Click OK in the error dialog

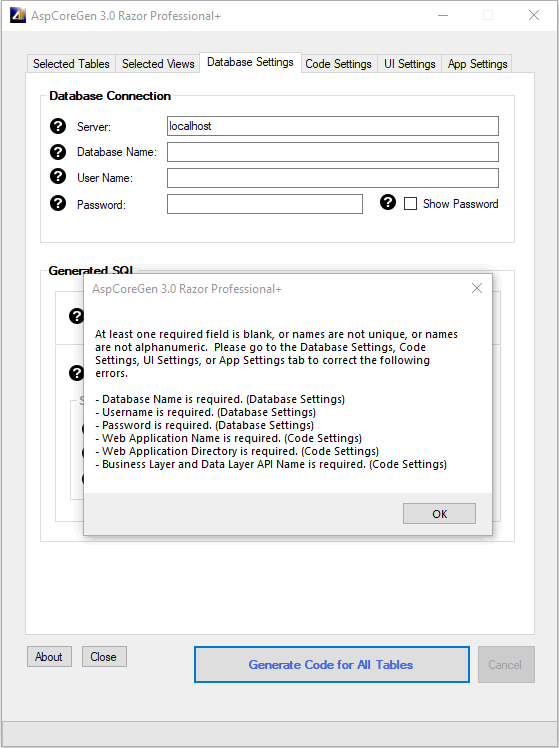pyautogui.click(x=439, y=514)
